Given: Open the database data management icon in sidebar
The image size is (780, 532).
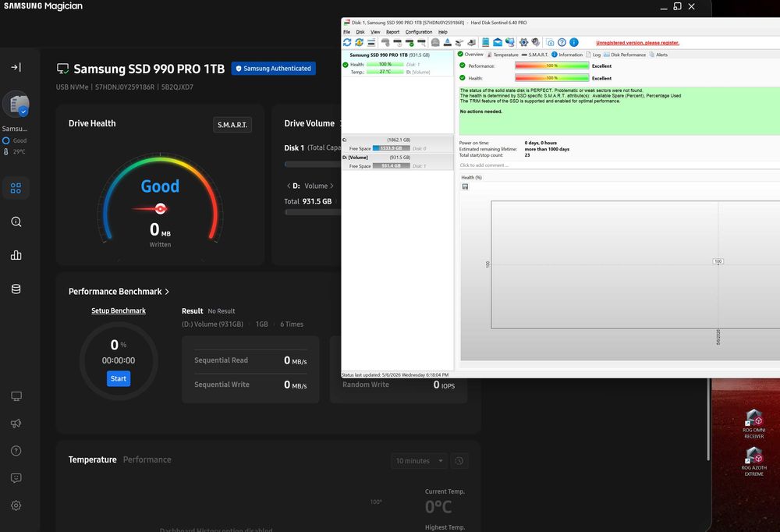Looking at the screenshot, I should tap(16, 289).
